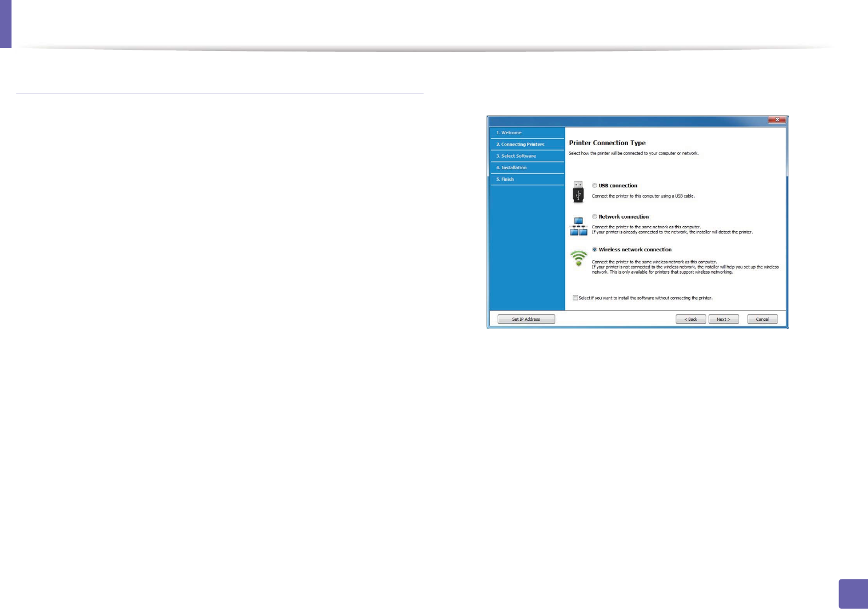Open the 2. Connecting Printers step
The image size is (868, 609).
527,145
